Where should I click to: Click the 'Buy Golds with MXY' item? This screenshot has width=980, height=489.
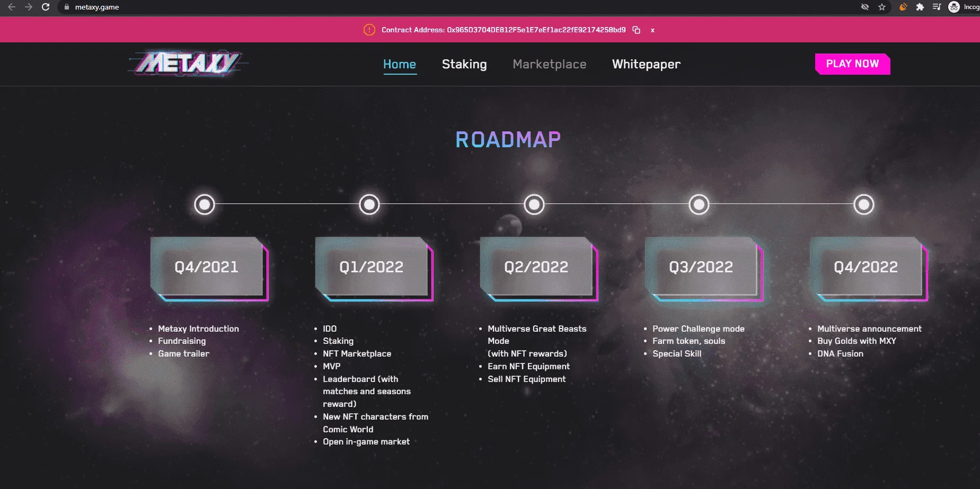857,341
